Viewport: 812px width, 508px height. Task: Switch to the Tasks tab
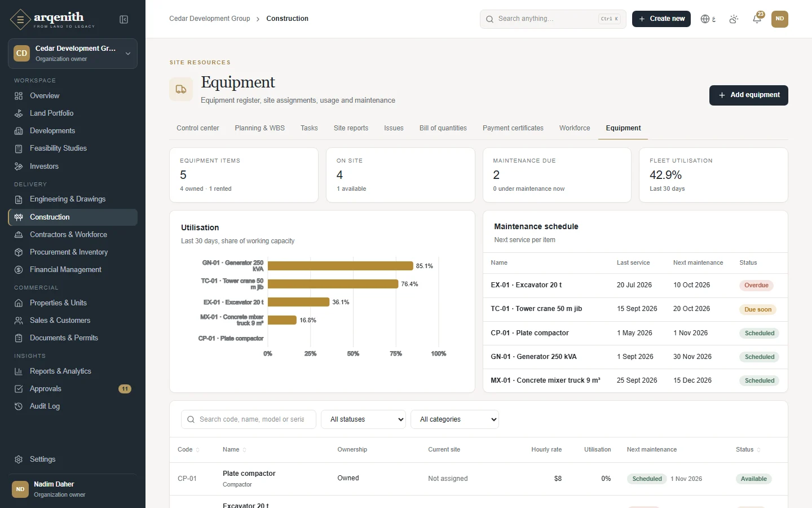(309, 128)
